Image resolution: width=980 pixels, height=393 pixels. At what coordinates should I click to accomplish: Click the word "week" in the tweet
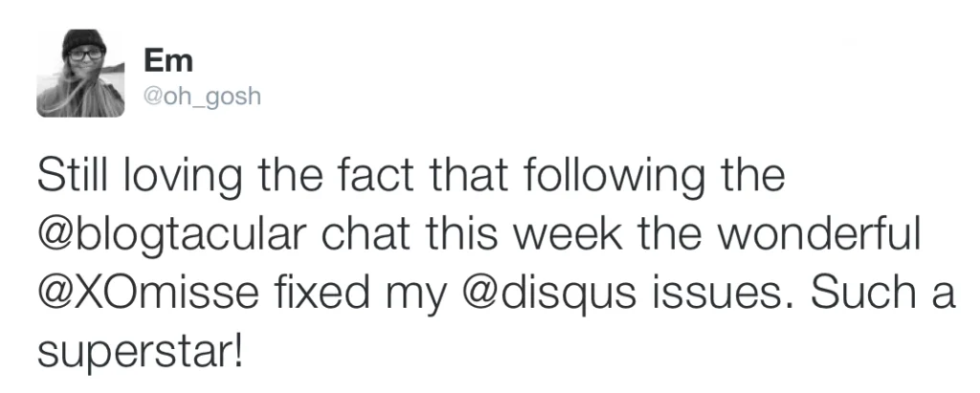[572, 236]
